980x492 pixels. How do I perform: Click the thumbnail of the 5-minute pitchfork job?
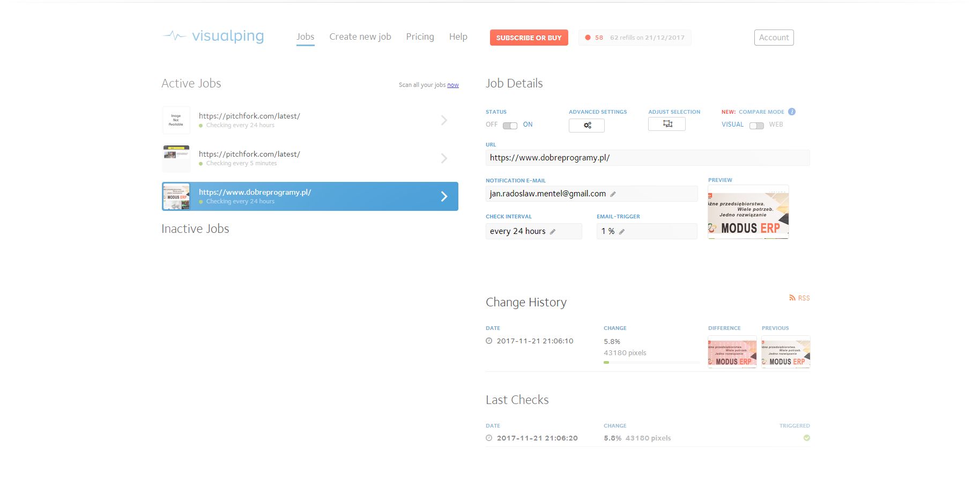tap(176, 158)
